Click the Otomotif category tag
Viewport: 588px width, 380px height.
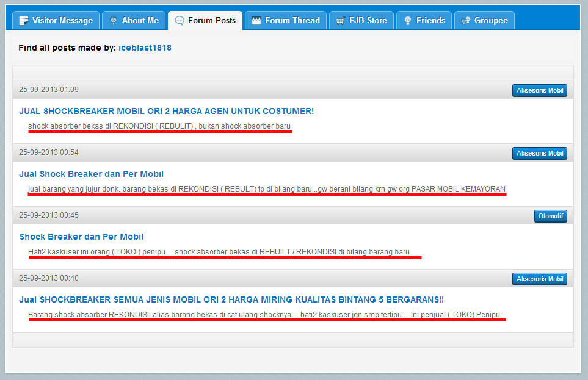551,217
